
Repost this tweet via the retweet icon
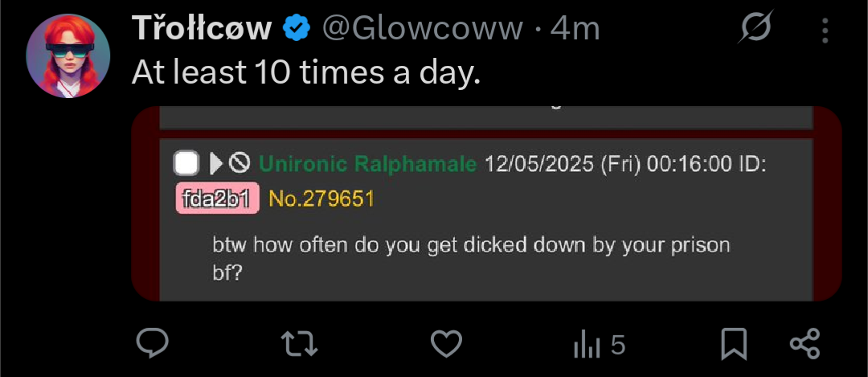tap(300, 344)
